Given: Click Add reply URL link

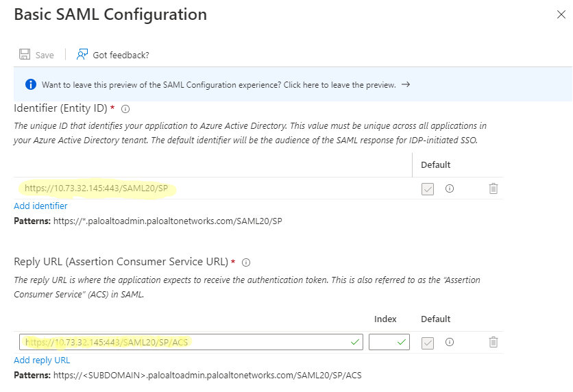Looking at the screenshot, I should point(42,360).
